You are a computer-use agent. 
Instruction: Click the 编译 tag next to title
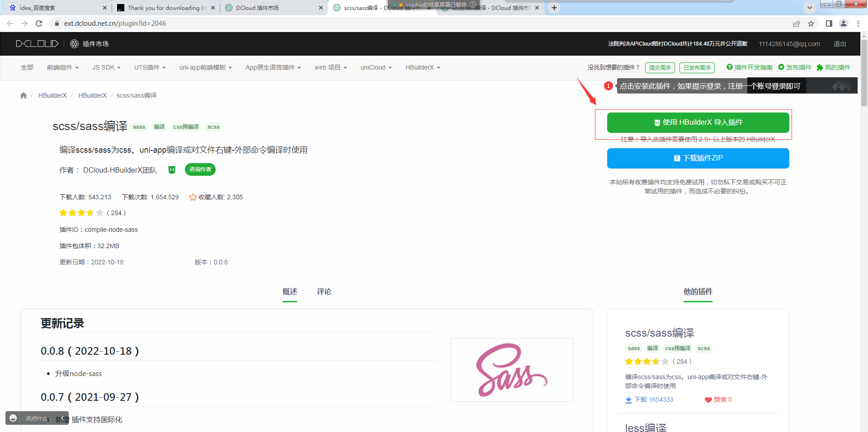[159, 127]
